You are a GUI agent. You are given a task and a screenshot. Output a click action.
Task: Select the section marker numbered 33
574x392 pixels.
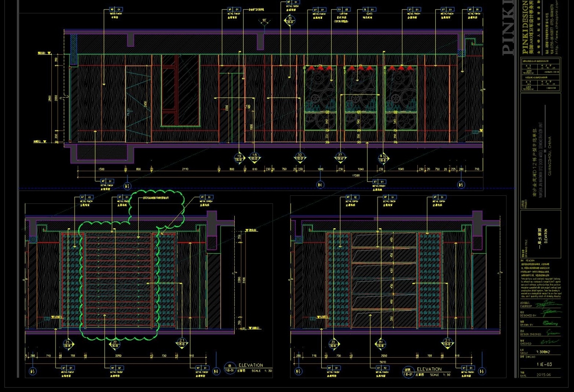click(290, 20)
